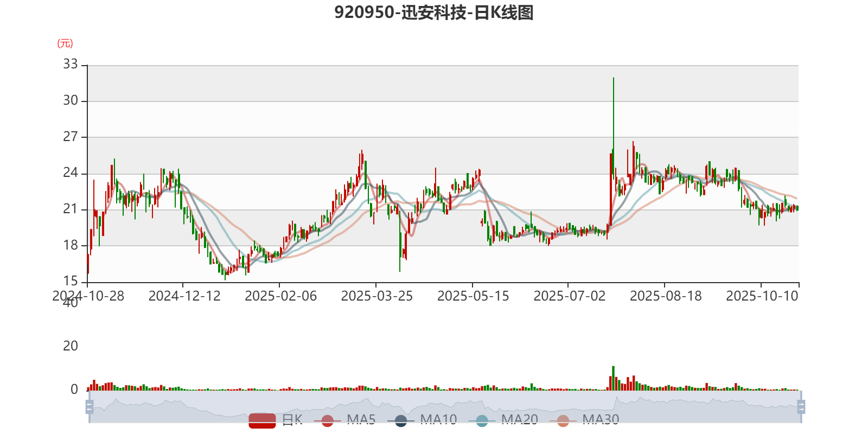Select the price axis label 24
This screenshot has height=434, width=868.
(71, 173)
